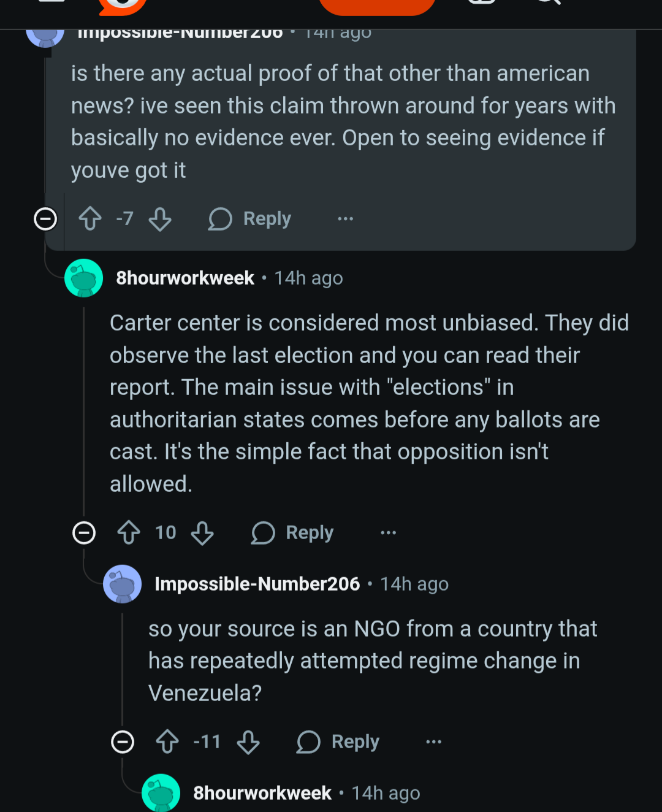The height and width of the screenshot is (812, 662).
Task: Upvote the 'actual proof' comment
Action: point(90,219)
